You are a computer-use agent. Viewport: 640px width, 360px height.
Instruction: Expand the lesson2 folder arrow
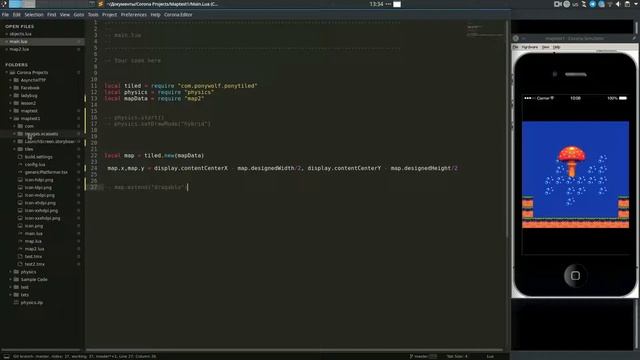click(x=11, y=103)
